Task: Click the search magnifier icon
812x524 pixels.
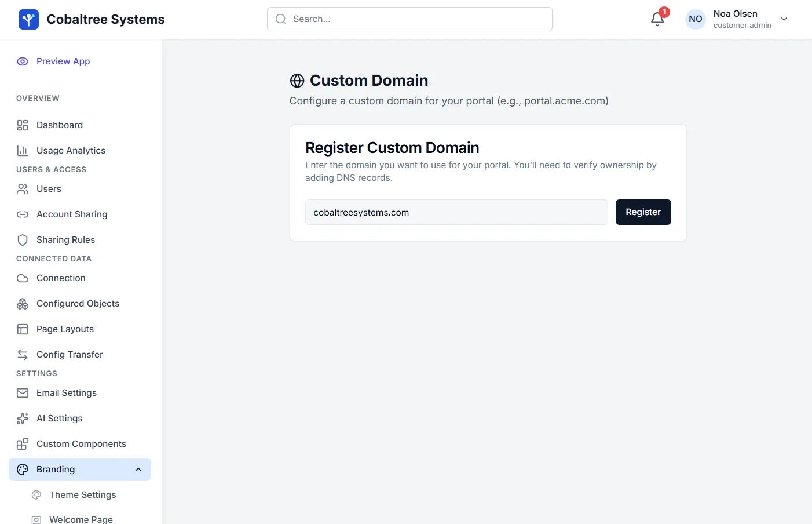Action: pyautogui.click(x=281, y=19)
